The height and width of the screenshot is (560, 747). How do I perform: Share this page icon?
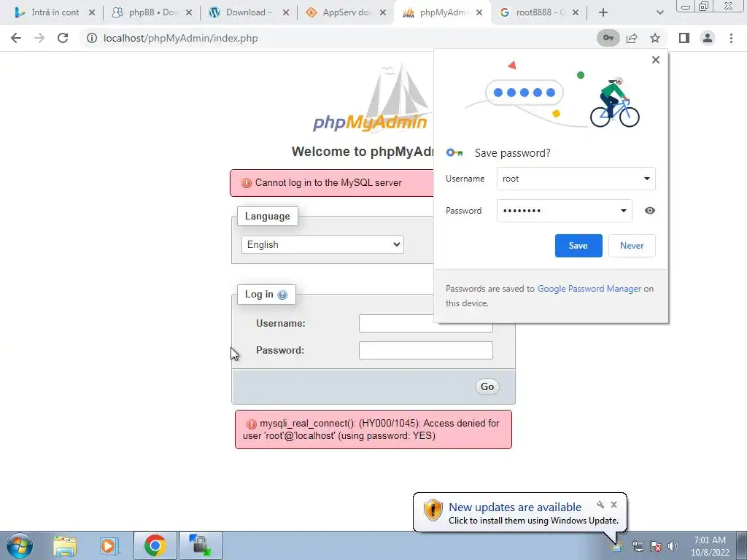[x=632, y=38]
